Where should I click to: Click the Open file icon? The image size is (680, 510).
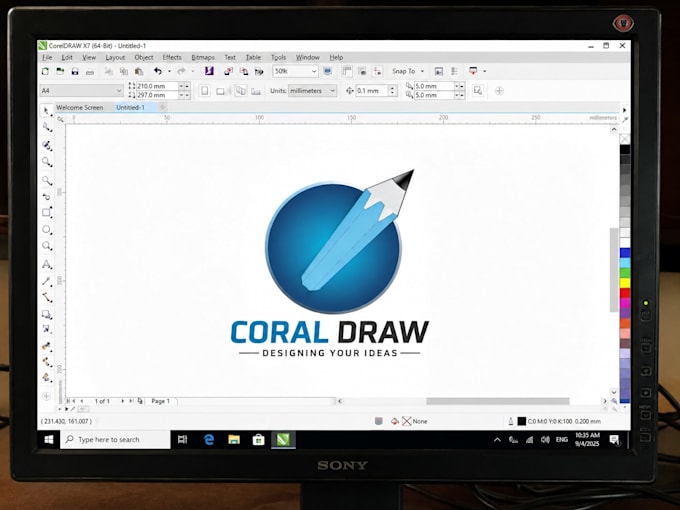pyautogui.click(x=60, y=71)
